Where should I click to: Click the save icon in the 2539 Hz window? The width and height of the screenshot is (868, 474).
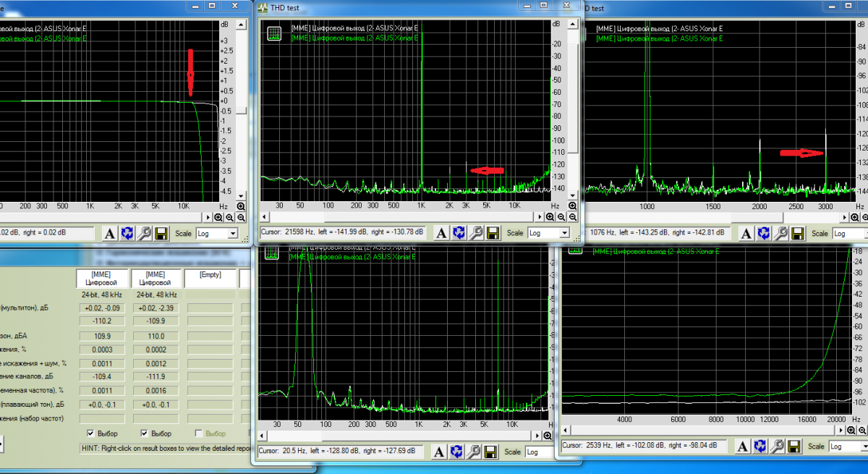point(795,447)
